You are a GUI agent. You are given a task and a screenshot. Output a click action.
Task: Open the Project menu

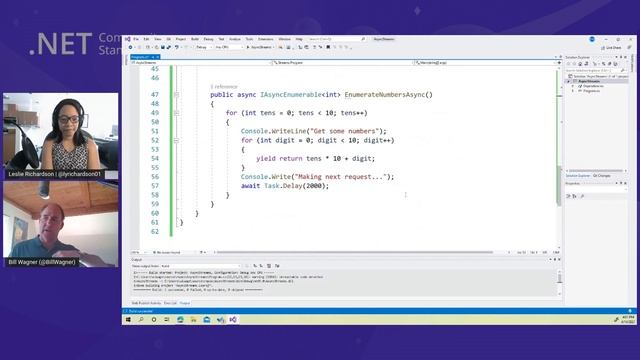181,39
